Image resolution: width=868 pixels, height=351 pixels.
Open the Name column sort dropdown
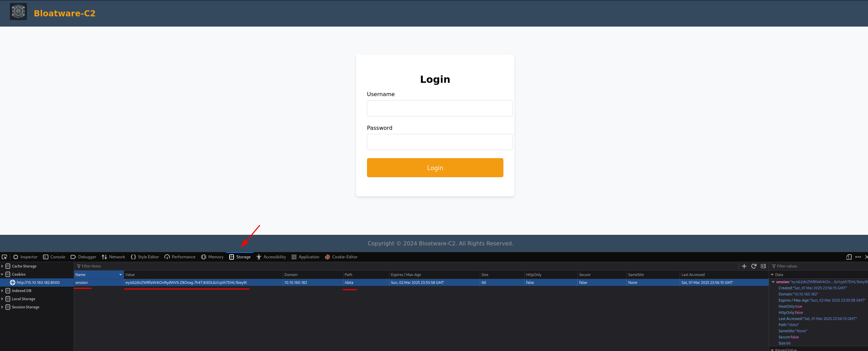point(120,275)
